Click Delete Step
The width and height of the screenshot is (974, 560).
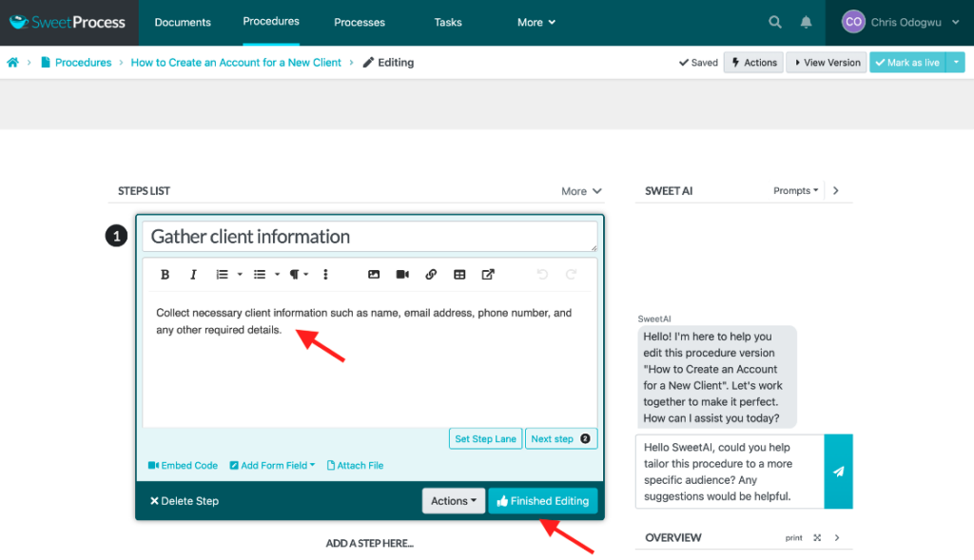184,501
